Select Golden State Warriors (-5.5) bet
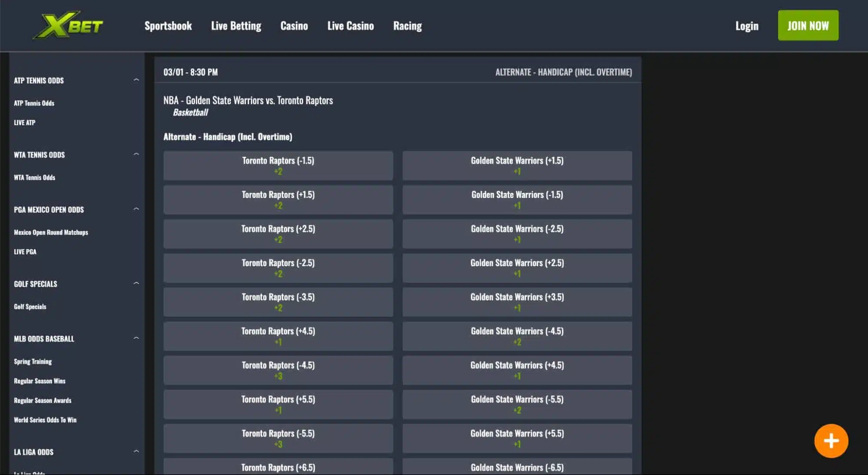This screenshot has width=868, height=475. tap(517, 404)
